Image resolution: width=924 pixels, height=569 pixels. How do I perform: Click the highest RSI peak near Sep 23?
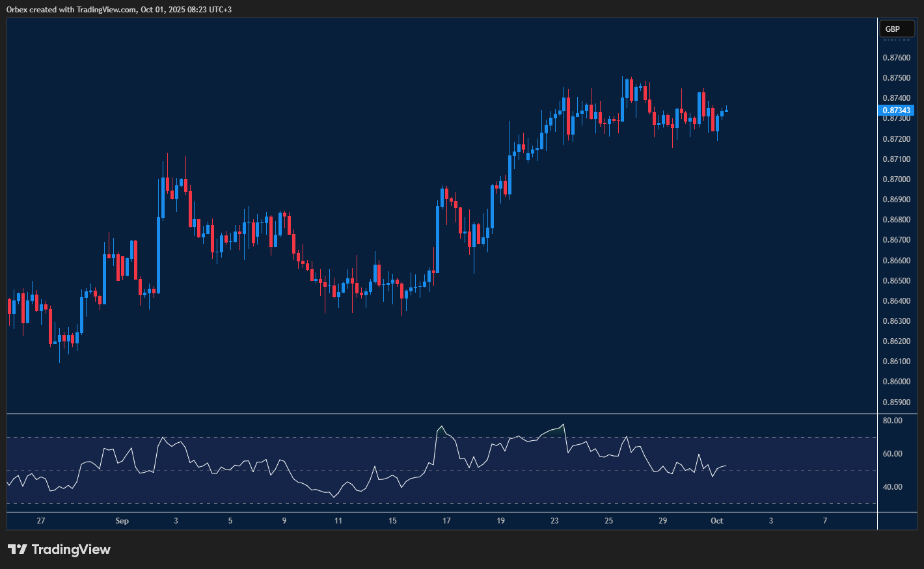564,425
